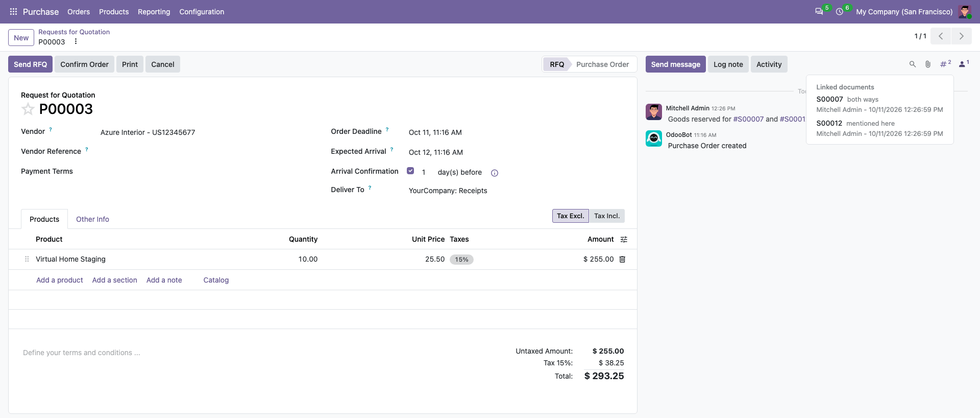Click the user avatar in top bar
The image size is (980, 418).
964,11
